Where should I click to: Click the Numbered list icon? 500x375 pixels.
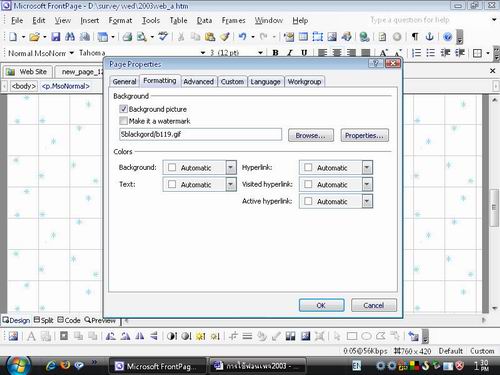[416, 53]
